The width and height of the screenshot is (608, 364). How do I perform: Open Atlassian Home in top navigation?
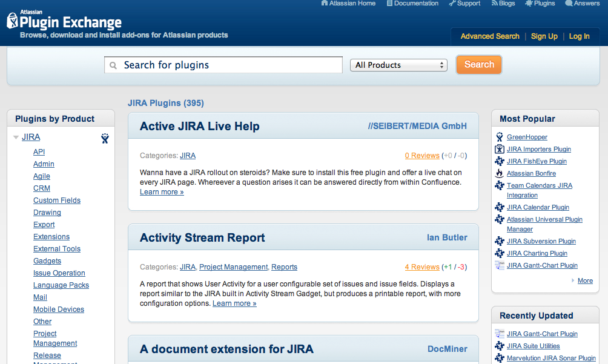[352, 3]
